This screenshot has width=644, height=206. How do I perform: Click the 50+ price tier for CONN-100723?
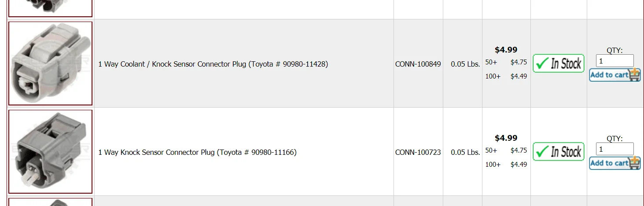506,150
